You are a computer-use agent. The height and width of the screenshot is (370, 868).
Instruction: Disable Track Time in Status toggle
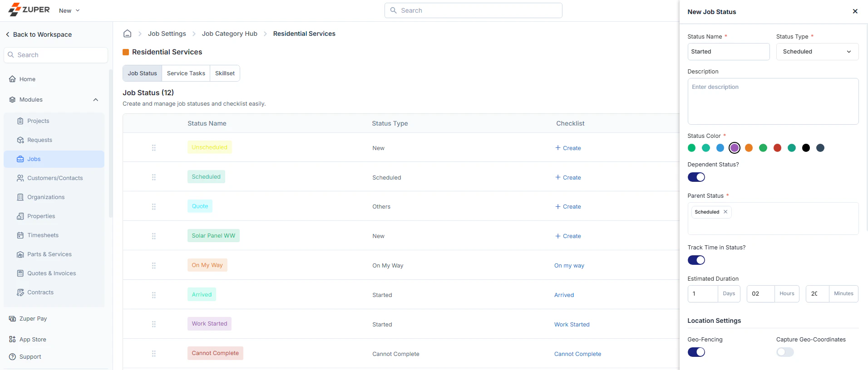[696, 260]
